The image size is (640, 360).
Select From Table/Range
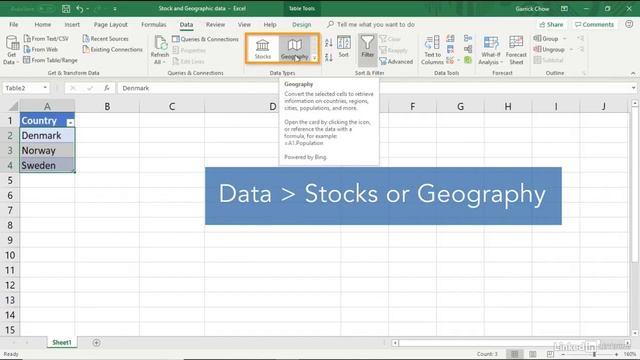pos(50,60)
